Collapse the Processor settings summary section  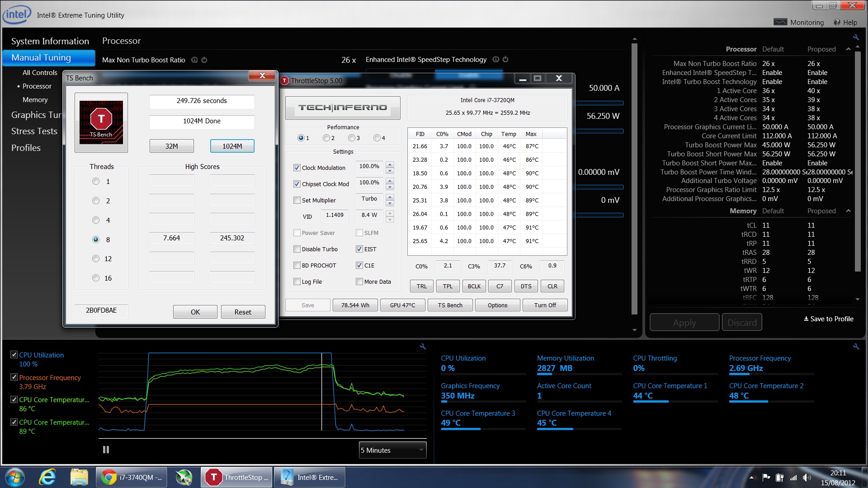pyautogui.click(x=848, y=49)
